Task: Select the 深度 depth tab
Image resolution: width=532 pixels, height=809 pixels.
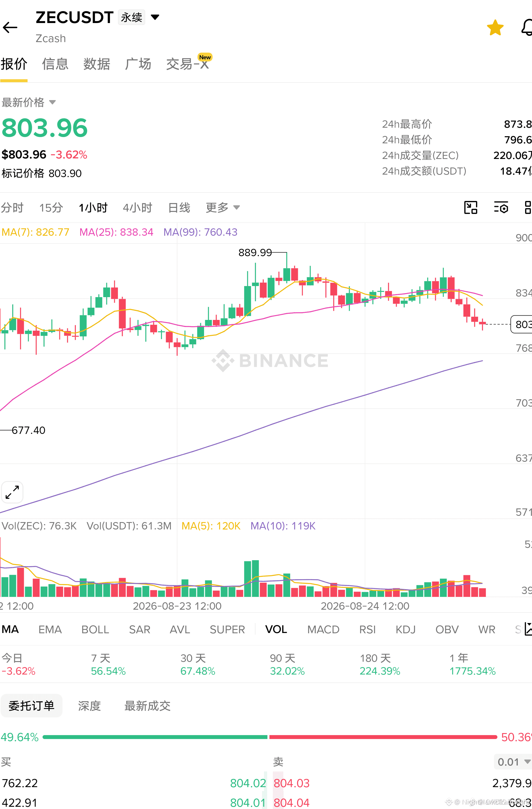Action: (x=90, y=706)
